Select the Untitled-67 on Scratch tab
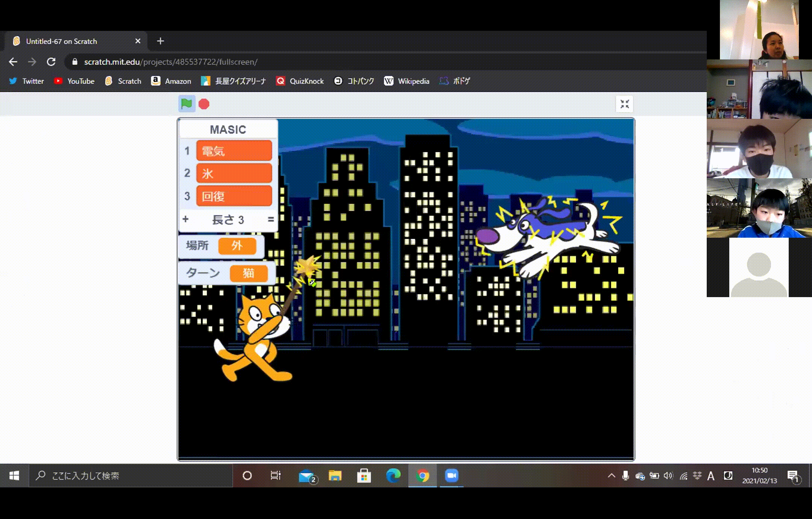Image resolution: width=812 pixels, height=519 pixels. 75,41
